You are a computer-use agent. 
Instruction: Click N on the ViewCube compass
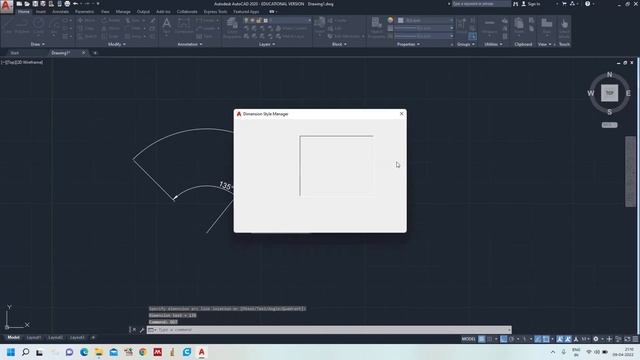(609, 74)
